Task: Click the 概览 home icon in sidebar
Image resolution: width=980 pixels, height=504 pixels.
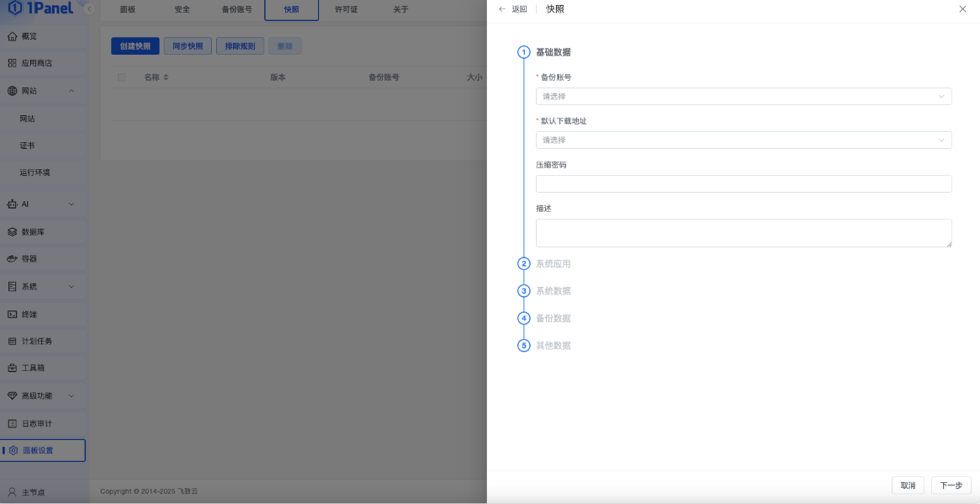Action: 13,36
